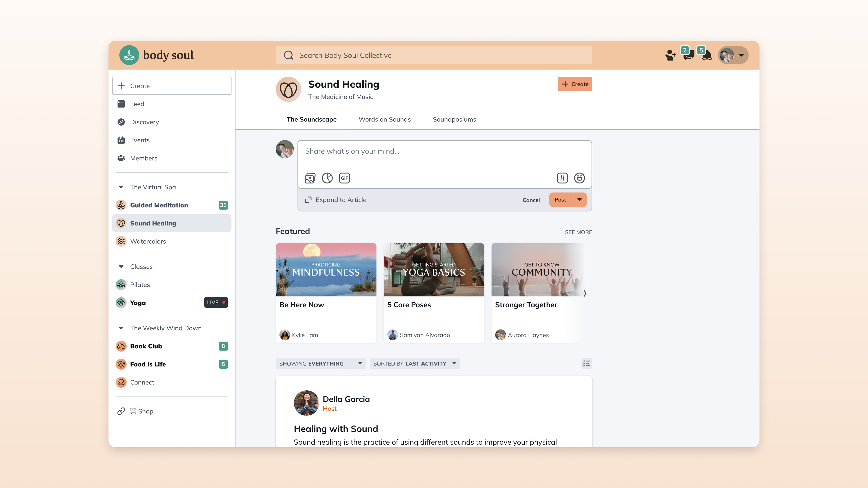This screenshot has height=488, width=868.
Task: Open the Showing Everything filter dropdown
Action: (x=321, y=363)
